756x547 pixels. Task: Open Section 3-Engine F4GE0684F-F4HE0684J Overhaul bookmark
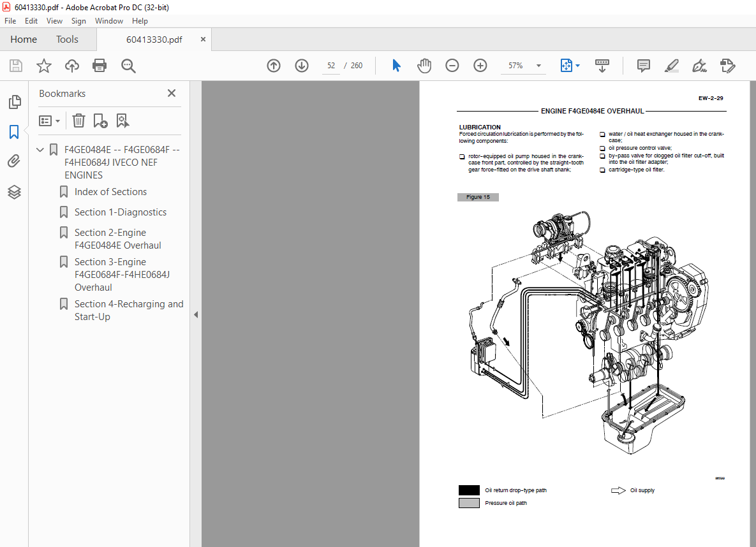point(122,274)
